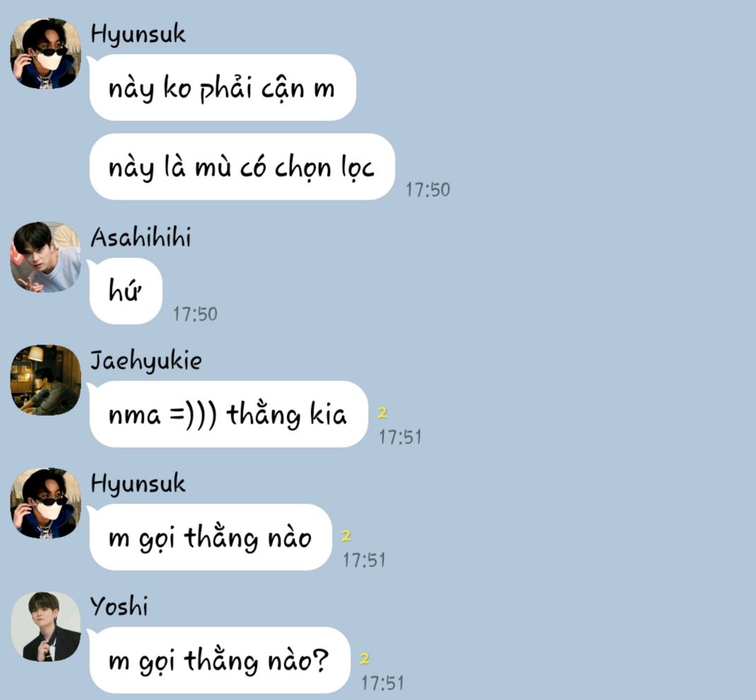Tap Yoshi's profile picture

45,626
